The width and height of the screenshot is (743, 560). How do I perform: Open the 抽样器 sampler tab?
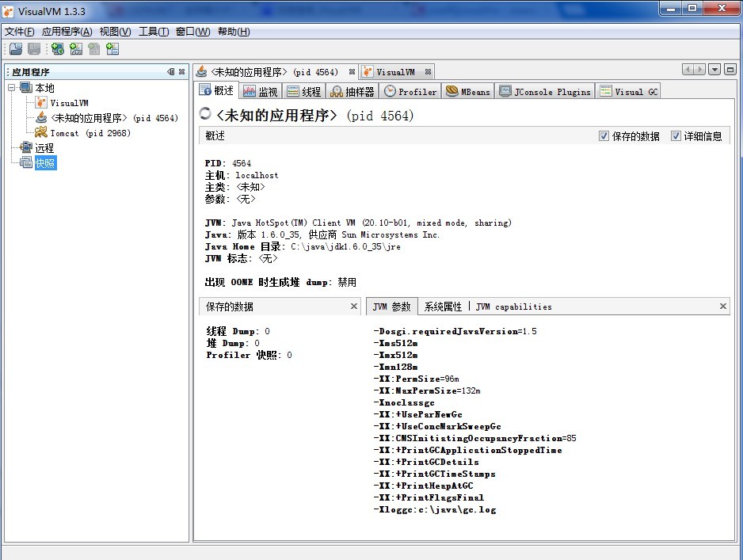(352, 91)
